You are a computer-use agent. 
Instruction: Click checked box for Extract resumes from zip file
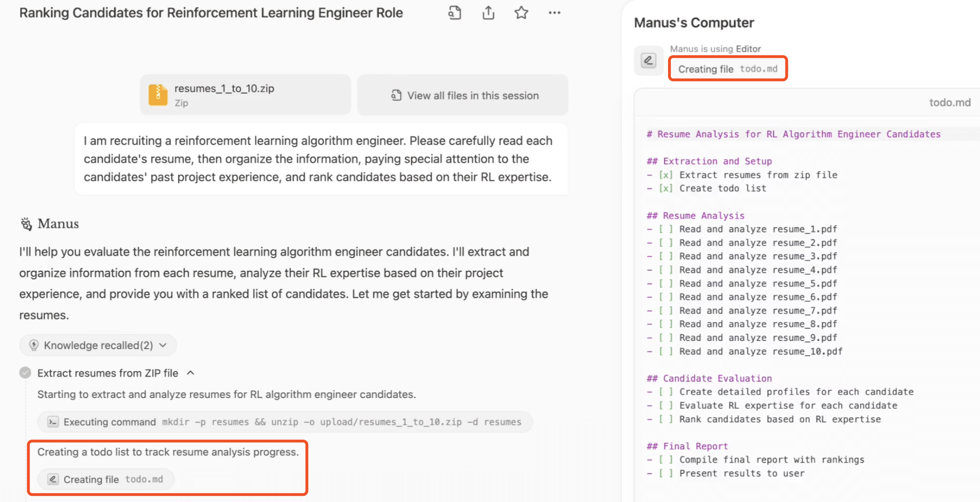[x=666, y=175]
